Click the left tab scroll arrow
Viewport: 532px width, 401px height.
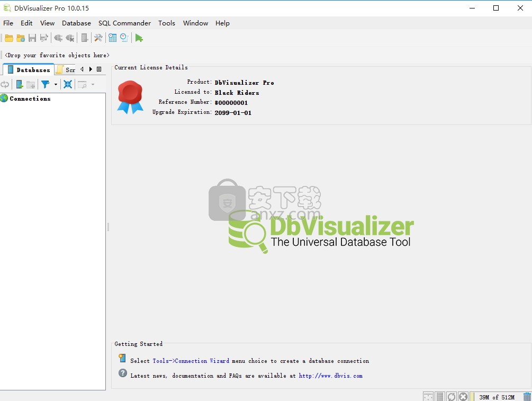(82, 69)
